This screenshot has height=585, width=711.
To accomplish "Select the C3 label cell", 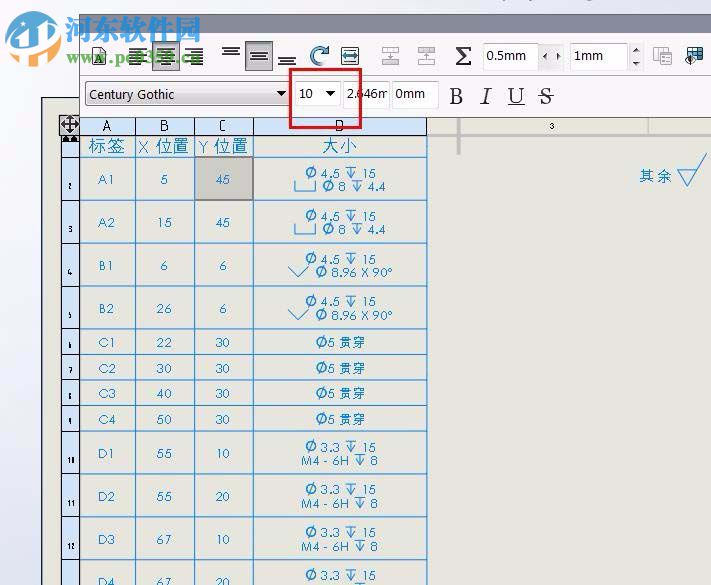I will tap(107, 393).
